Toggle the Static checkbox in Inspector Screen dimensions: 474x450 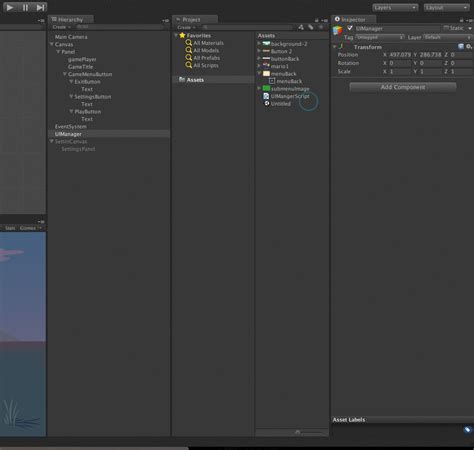(x=446, y=28)
